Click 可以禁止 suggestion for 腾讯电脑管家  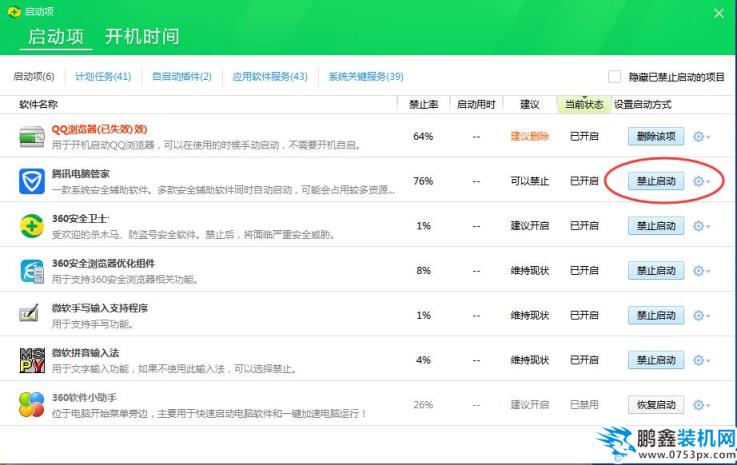pos(530,181)
